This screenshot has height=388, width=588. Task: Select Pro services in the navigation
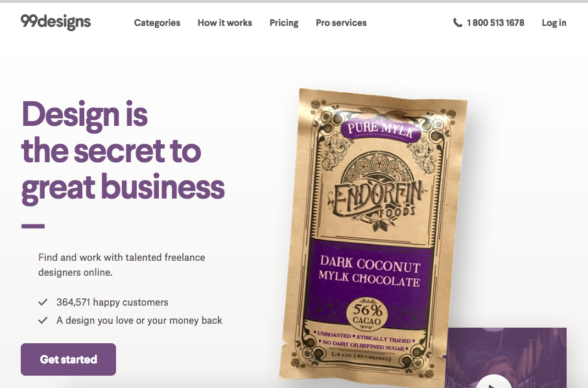tap(341, 23)
